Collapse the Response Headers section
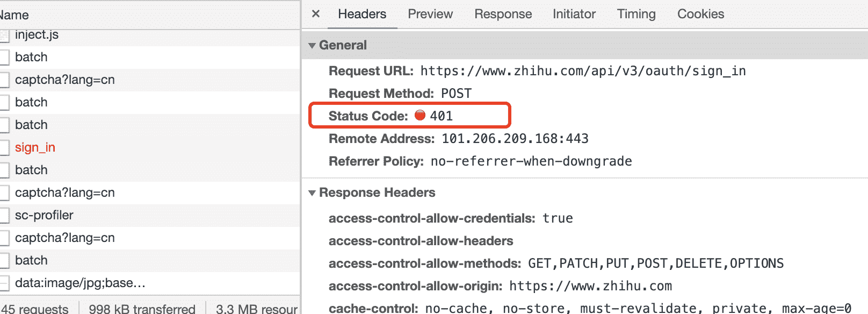 pyautogui.click(x=312, y=193)
